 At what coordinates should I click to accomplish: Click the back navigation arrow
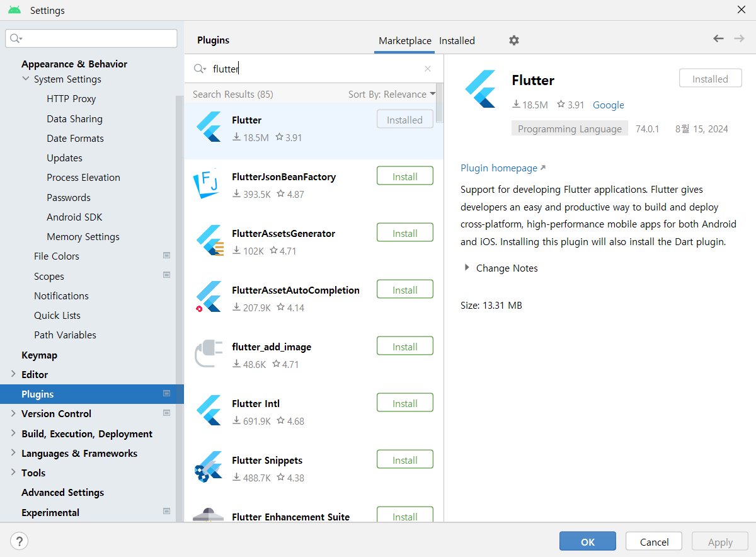pos(718,38)
